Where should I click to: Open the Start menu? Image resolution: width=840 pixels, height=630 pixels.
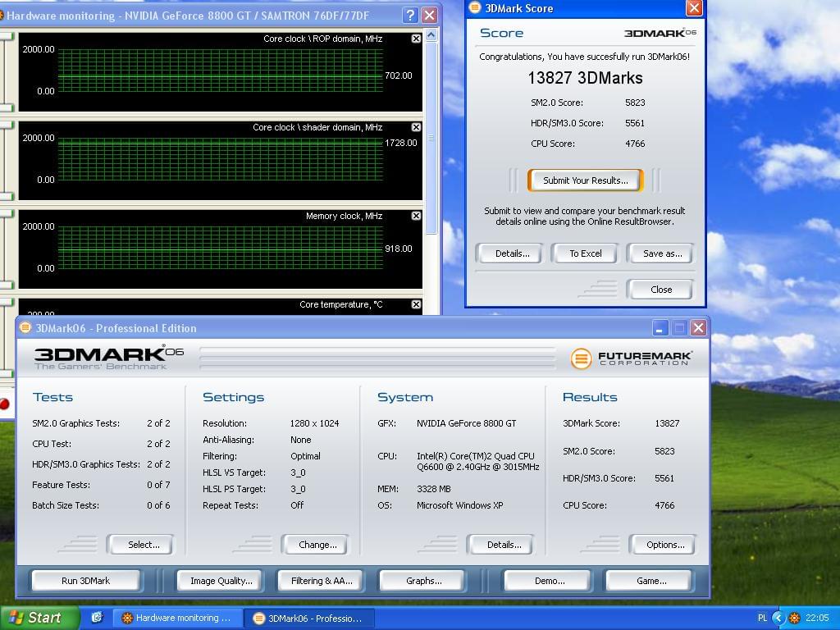click(39, 618)
